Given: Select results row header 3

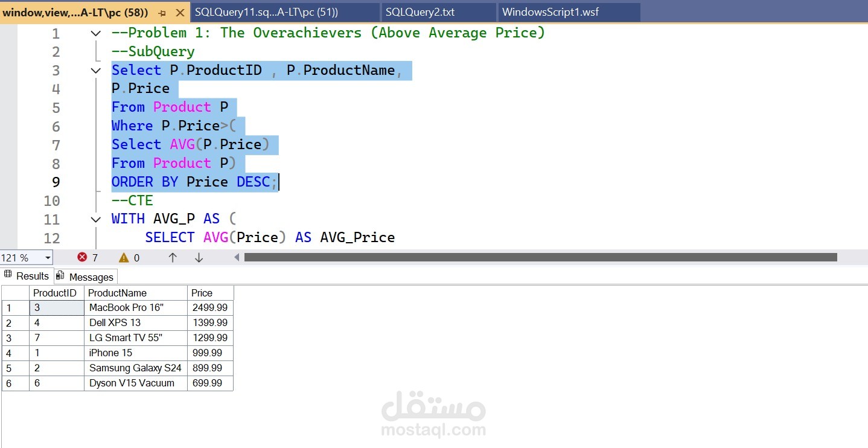Looking at the screenshot, I should 16,338.
